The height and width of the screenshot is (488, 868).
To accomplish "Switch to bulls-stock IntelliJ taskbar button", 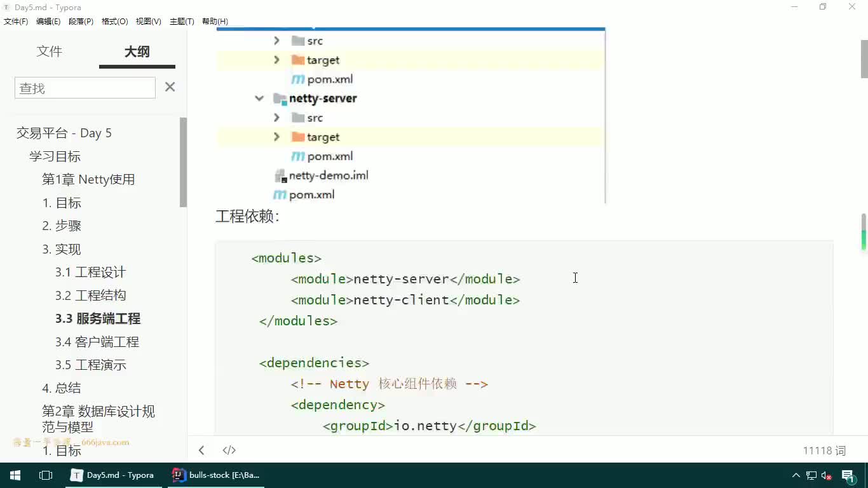I will [216, 475].
